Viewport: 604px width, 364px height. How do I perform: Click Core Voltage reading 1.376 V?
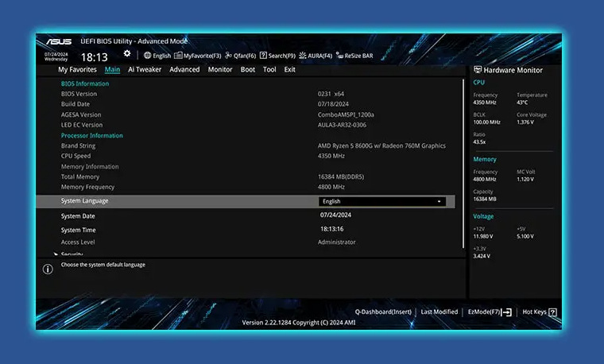(525, 122)
